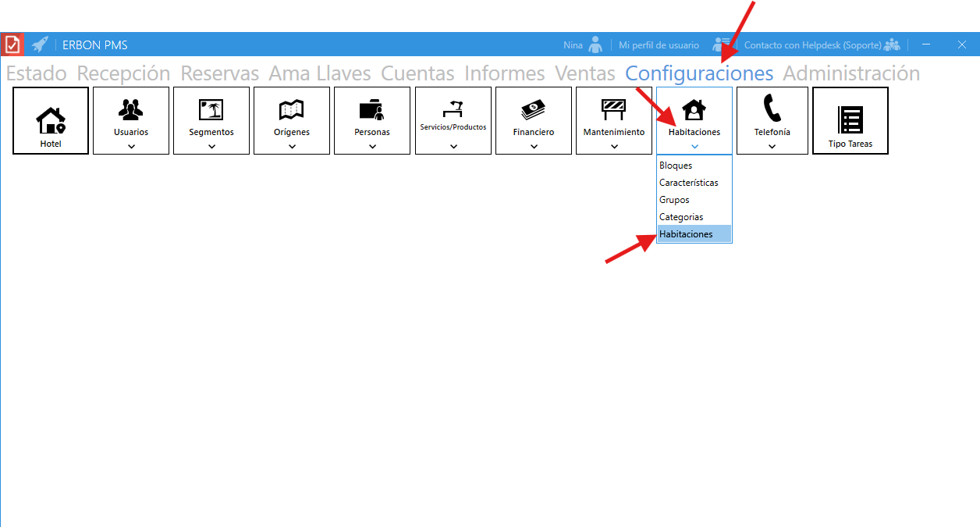Click the Hotel house icon tile
The width and height of the screenshot is (980, 527).
pyautogui.click(x=51, y=119)
